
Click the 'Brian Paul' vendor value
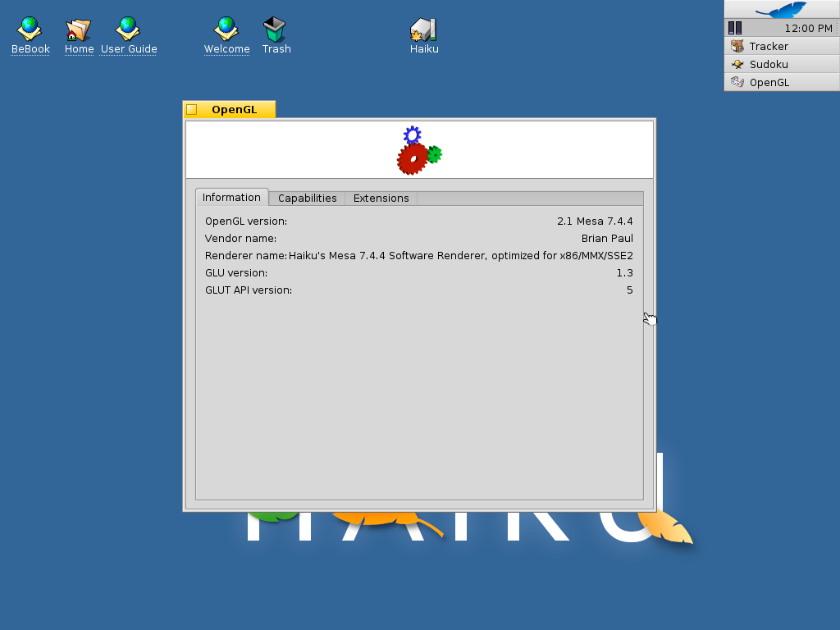[x=607, y=239]
